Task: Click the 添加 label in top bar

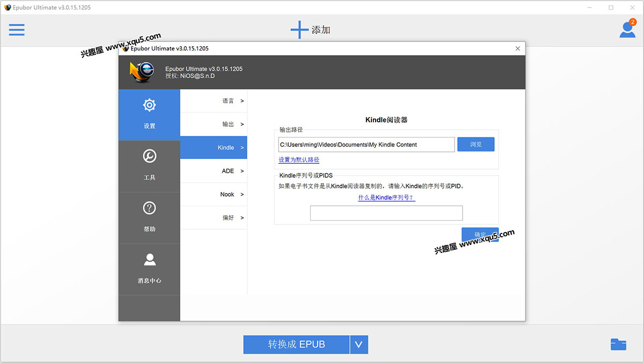Action: click(321, 30)
